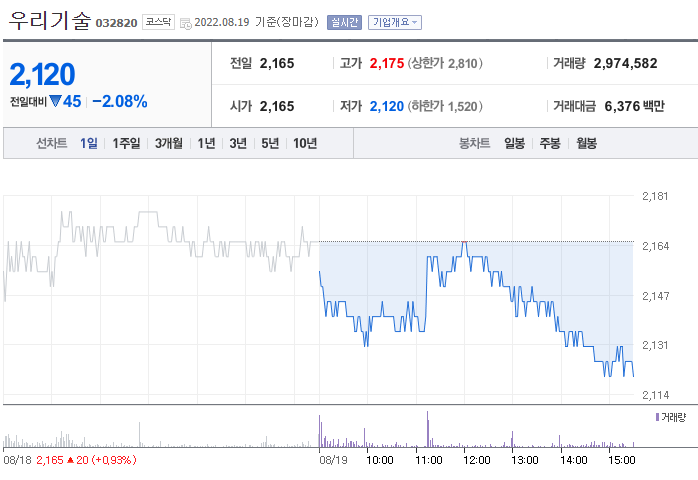Screen dimensions: 698x480
Task: Switch to the 1년 chart period
Action: [x=206, y=143]
